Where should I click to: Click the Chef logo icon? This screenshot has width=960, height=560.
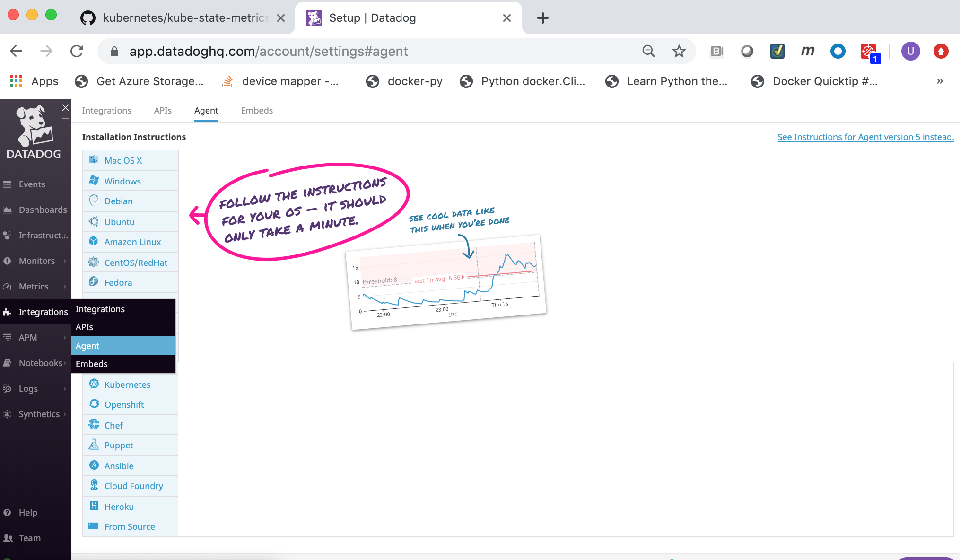pyautogui.click(x=94, y=425)
